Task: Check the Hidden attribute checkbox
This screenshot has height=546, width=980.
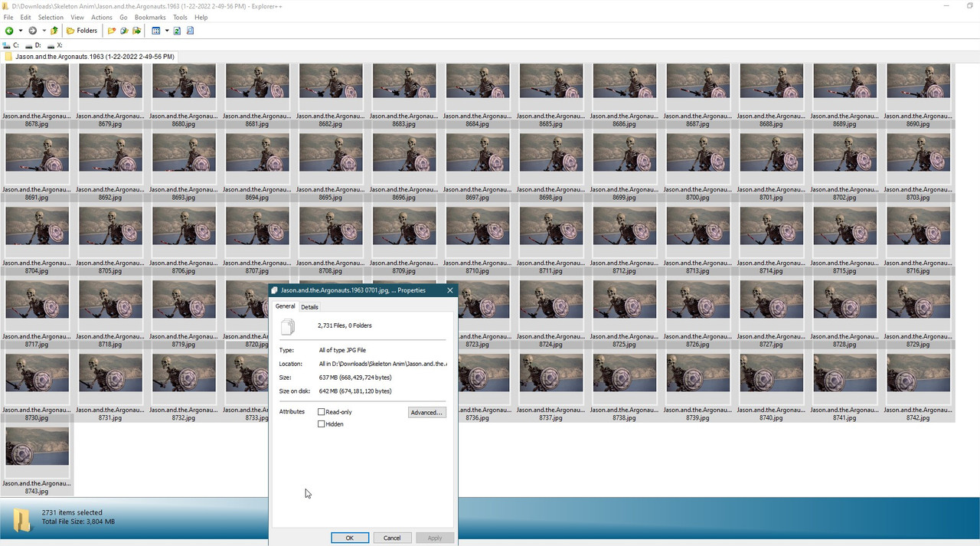Action: 322,424
